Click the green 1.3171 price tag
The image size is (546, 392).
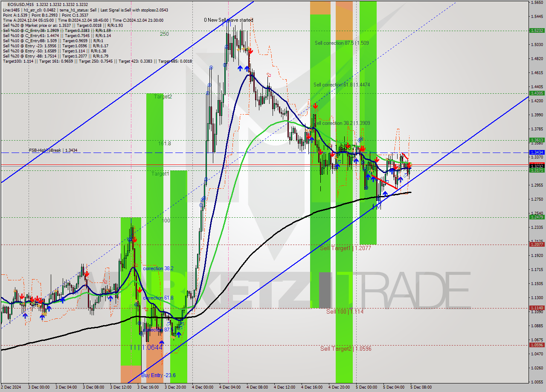pyautogui.click(x=536, y=170)
